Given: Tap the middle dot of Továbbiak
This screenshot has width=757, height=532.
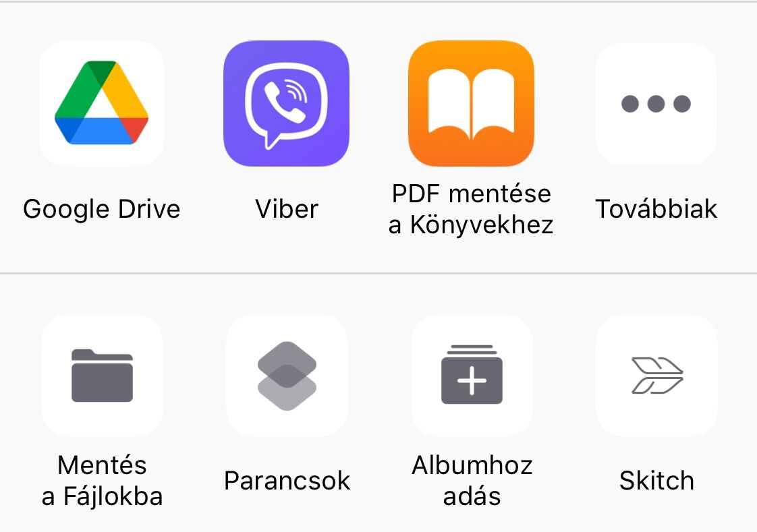Looking at the screenshot, I should coord(656,104).
